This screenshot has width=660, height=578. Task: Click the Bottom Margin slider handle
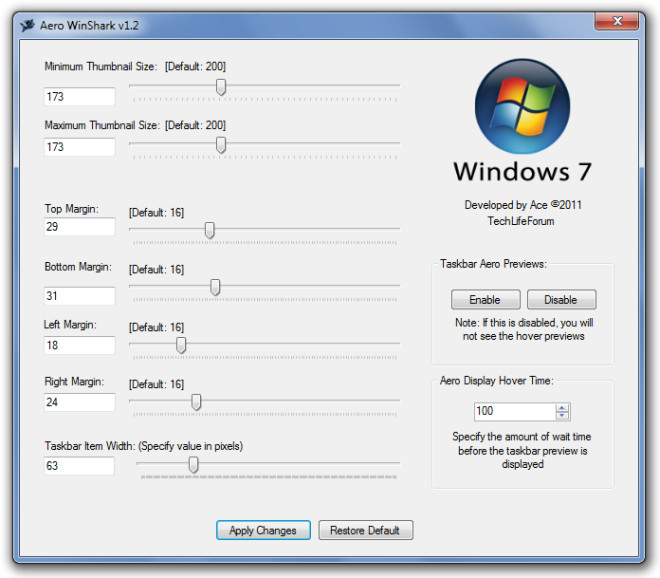pos(215,287)
